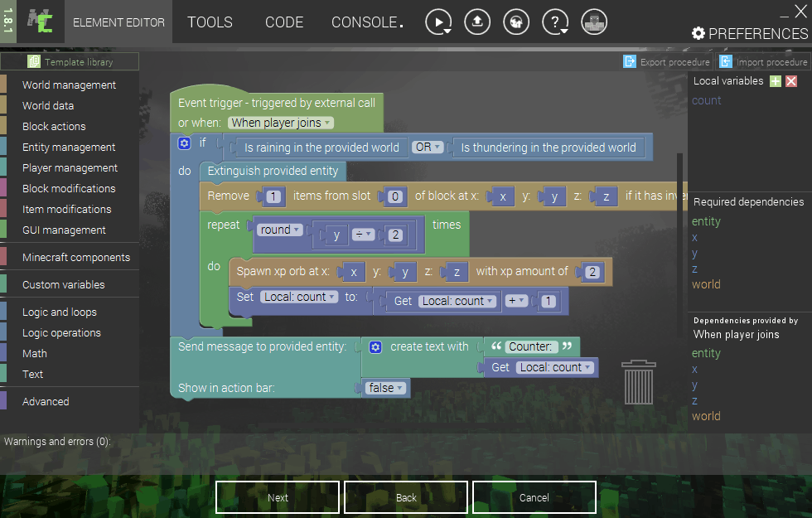812x518 pixels.
Task: Add a new local variable with plus icon
Action: 776,80
